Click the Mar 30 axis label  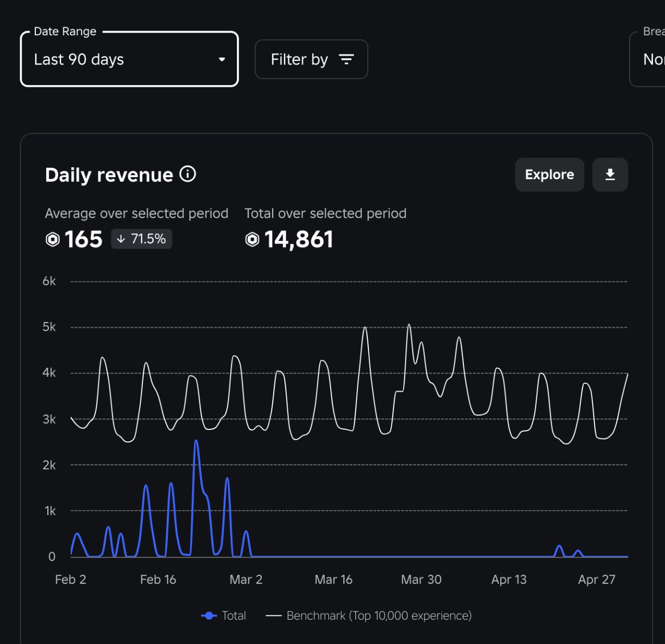pyautogui.click(x=421, y=580)
